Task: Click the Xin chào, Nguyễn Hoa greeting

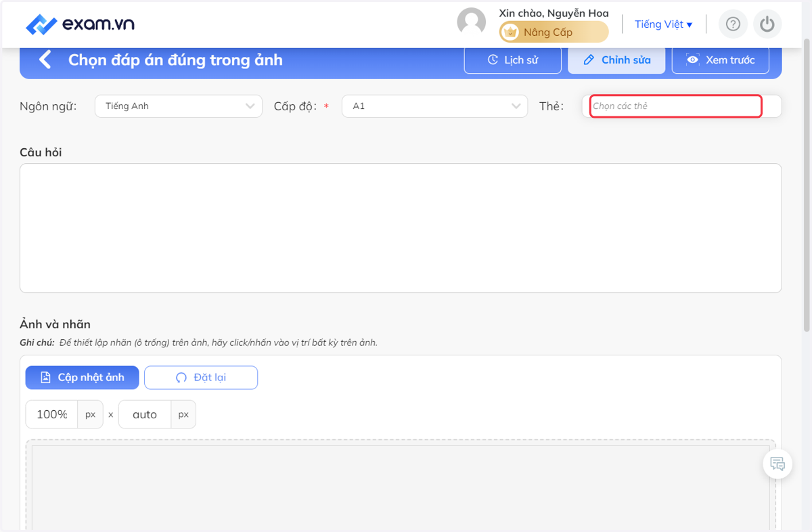Action: tap(554, 13)
